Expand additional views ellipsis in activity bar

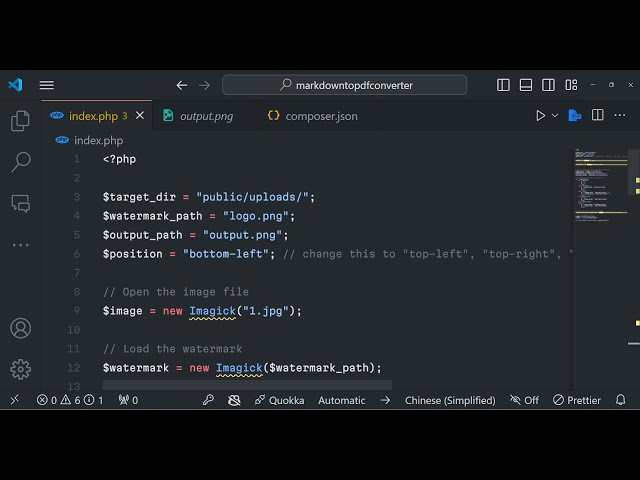[x=20, y=245]
